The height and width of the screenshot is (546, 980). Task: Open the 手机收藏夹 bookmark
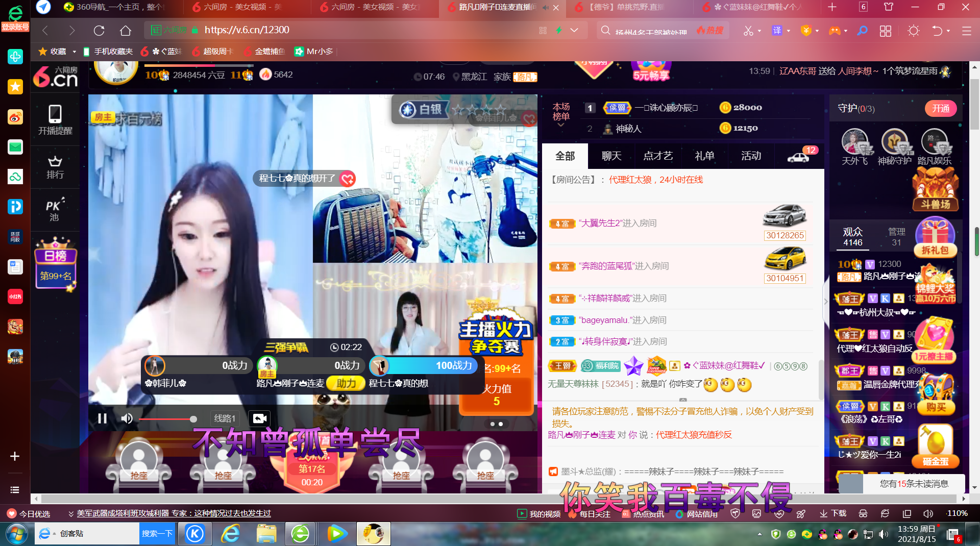(x=108, y=51)
